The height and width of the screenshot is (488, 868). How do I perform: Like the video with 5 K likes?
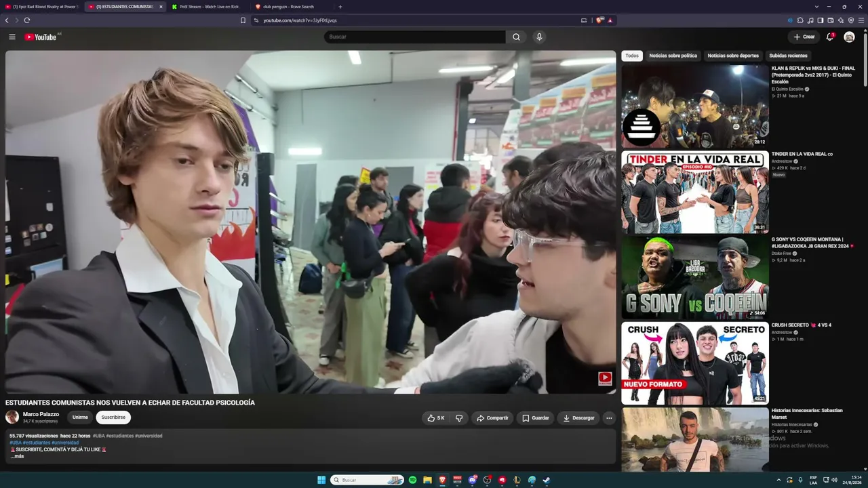[436, 418]
